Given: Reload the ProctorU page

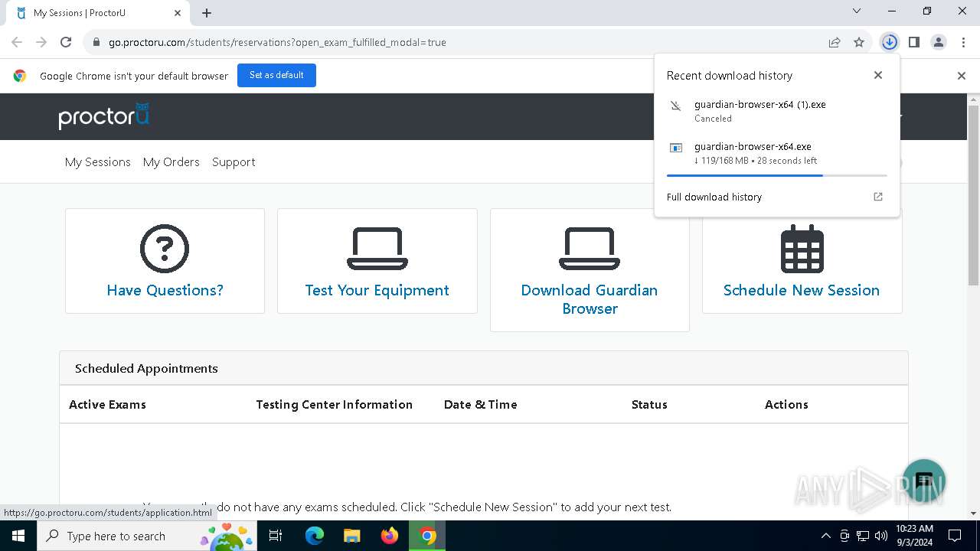Looking at the screenshot, I should pyautogui.click(x=66, y=42).
